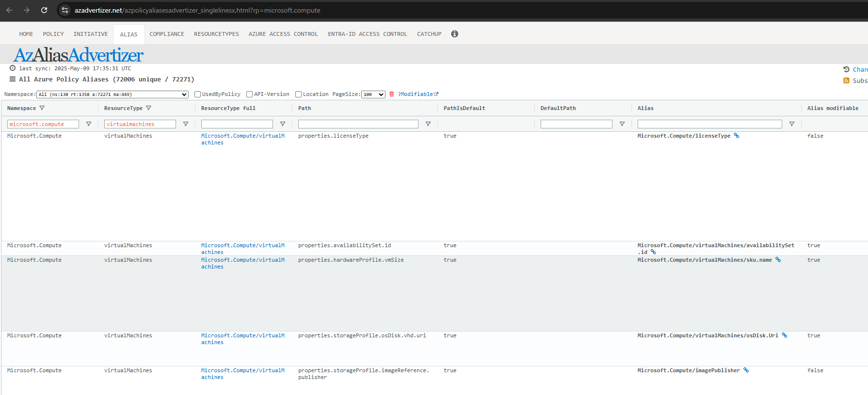Enable the Location checkbox
Image resolution: width=868 pixels, height=395 pixels.
pos(298,94)
